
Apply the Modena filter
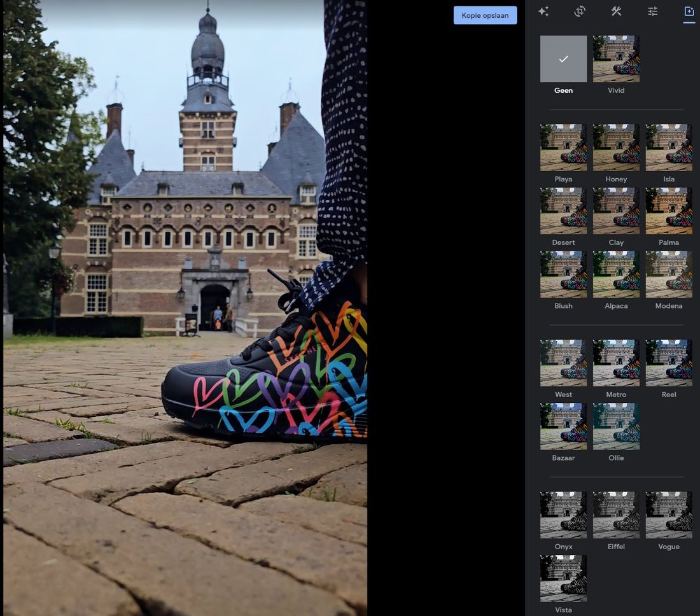[x=669, y=274]
